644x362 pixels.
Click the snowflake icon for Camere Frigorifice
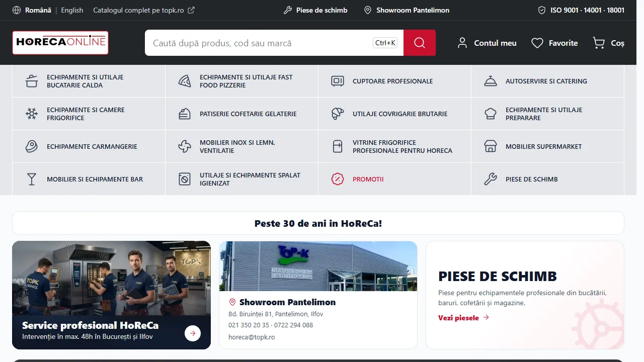[32, 114]
